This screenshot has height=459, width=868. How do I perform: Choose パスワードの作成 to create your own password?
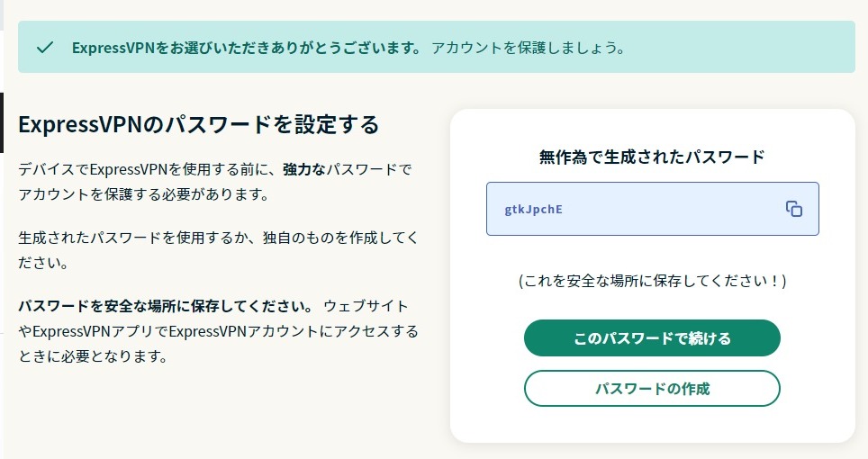(x=652, y=389)
